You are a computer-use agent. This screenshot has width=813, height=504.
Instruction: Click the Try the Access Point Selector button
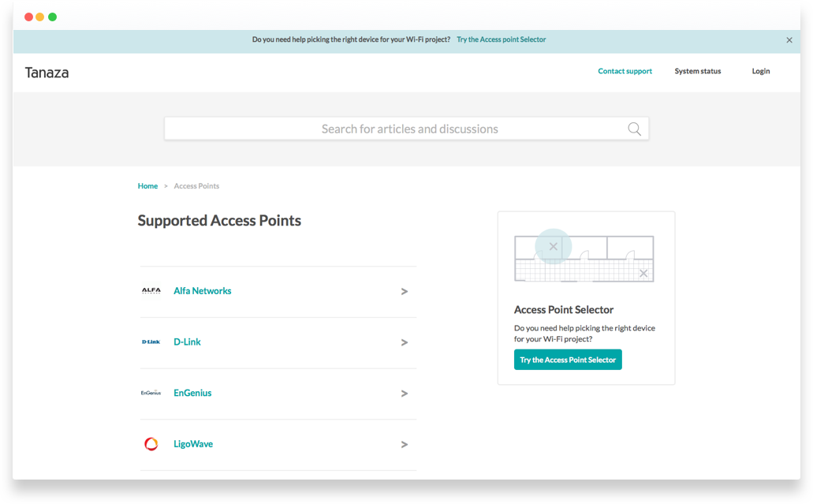tap(568, 360)
